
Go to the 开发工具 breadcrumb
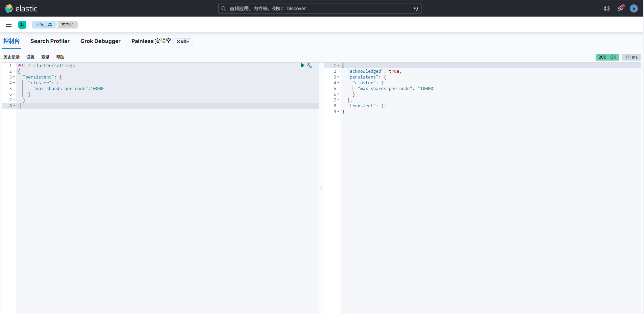click(x=44, y=25)
